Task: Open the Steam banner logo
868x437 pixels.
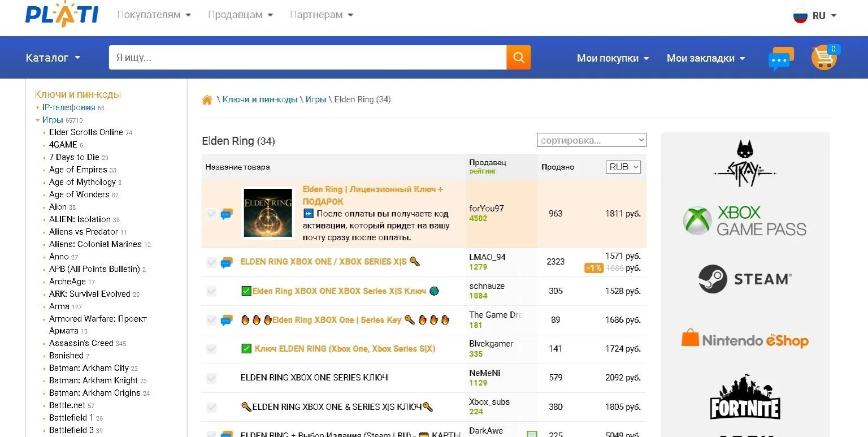Action: pyautogui.click(x=745, y=279)
